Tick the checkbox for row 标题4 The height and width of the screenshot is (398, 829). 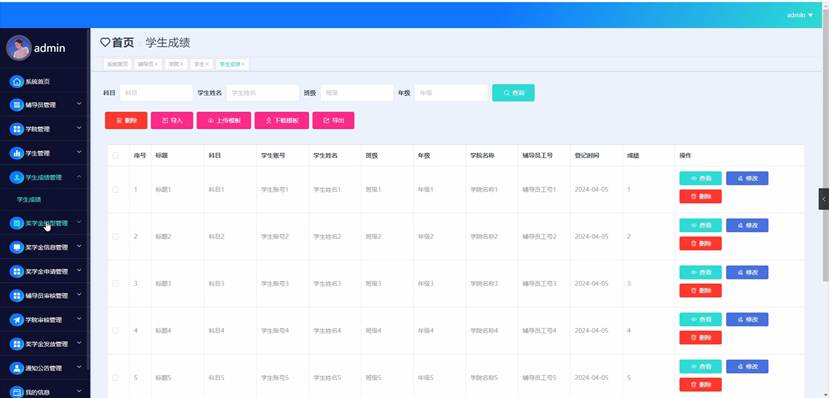pyautogui.click(x=115, y=330)
